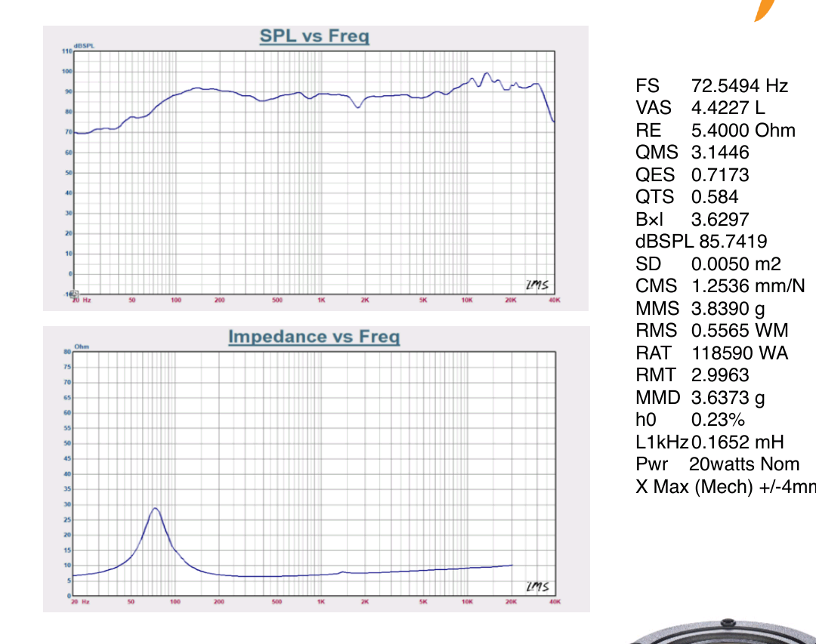
Task: Click the impedance peak near 30 Ohm
Action: point(155,509)
